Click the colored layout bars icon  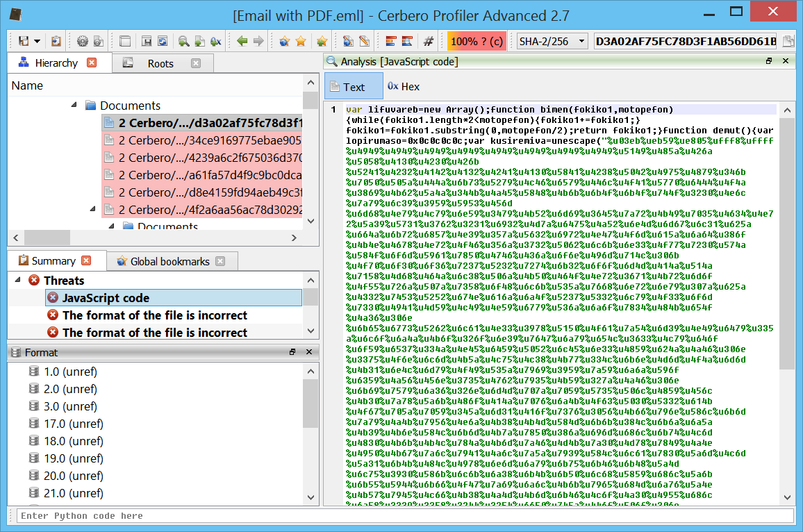pos(391,41)
